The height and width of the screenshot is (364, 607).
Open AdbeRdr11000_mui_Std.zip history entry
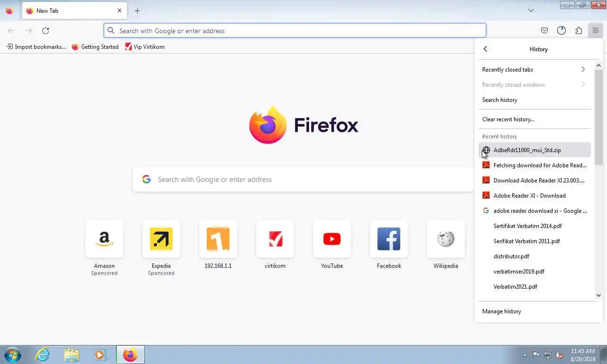[x=534, y=150]
